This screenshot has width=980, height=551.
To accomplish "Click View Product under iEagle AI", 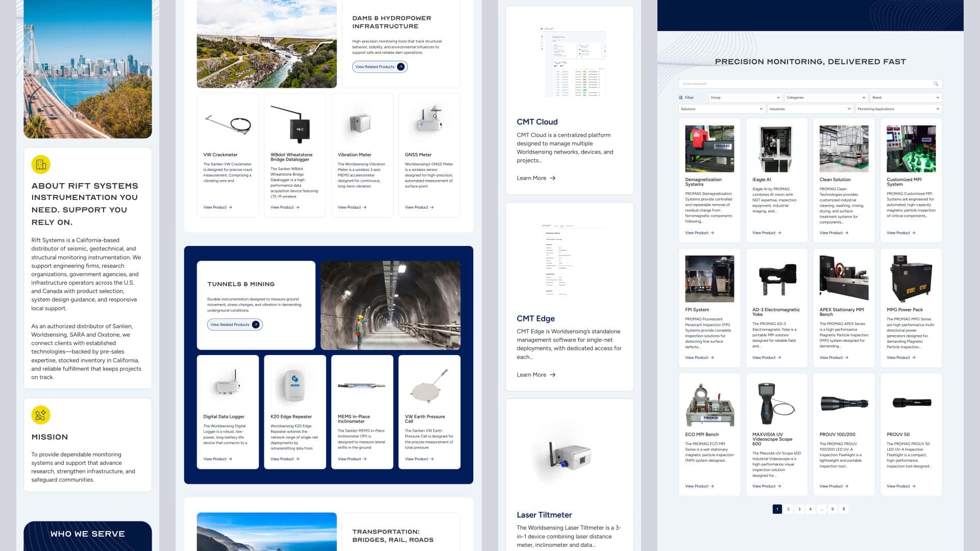I will (x=767, y=233).
